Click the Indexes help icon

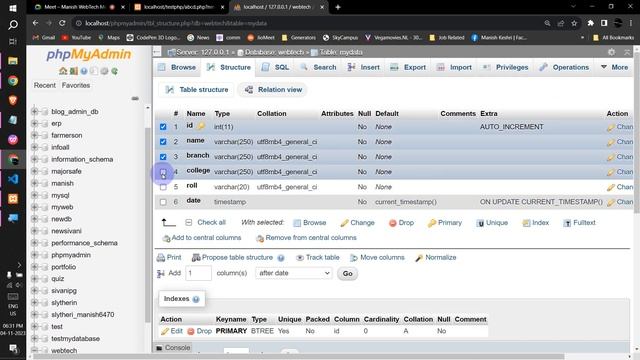[x=196, y=299]
